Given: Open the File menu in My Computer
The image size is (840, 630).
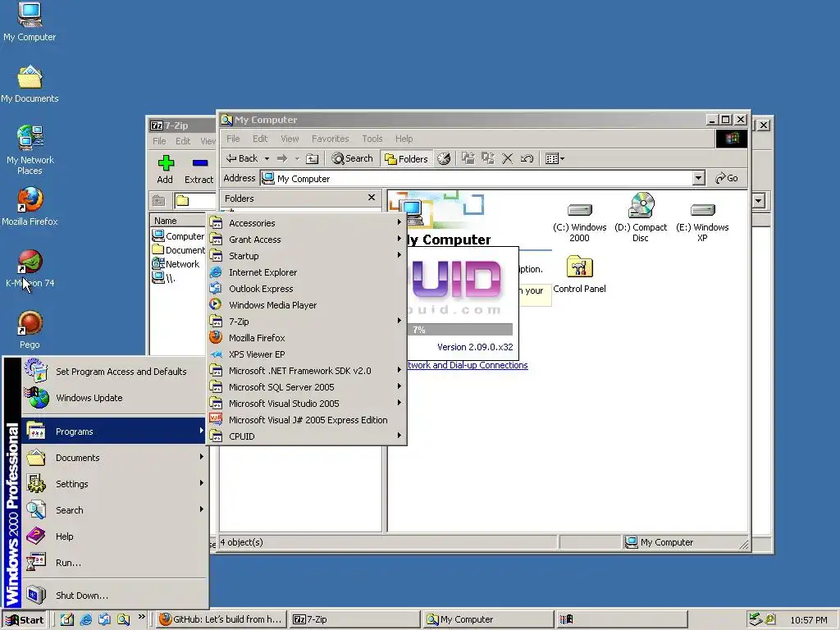Looking at the screenshot, I should click(233, 139).
